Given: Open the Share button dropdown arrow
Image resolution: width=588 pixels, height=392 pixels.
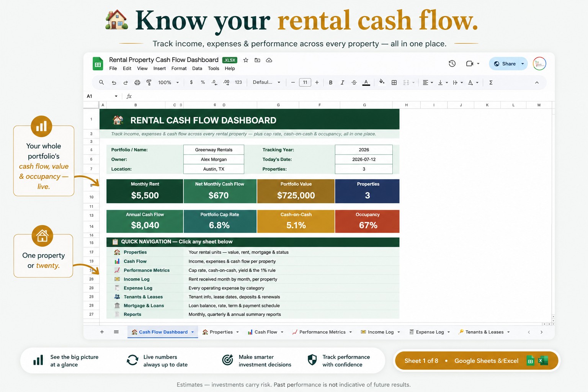Looking at the screenshot, I should [523, 64].
